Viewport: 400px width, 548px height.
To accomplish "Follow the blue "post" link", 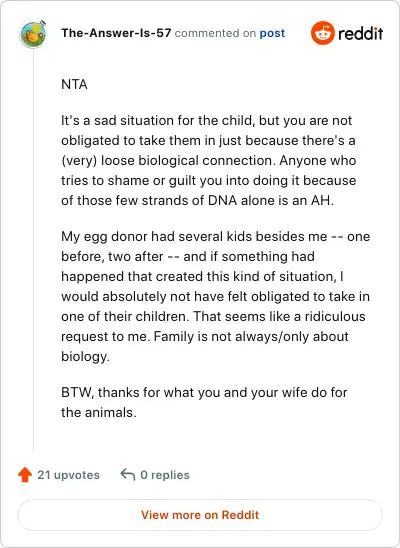I will (272, 34).
